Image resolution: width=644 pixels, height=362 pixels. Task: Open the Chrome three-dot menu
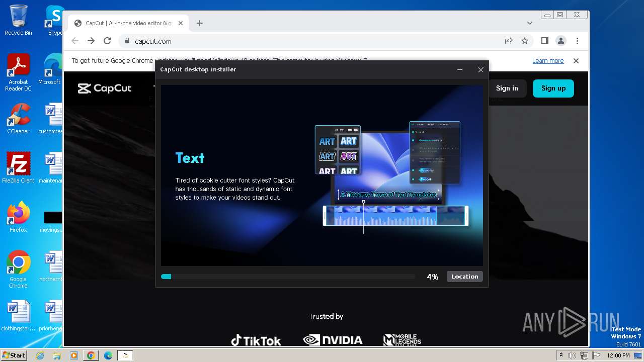coord(577,41)
